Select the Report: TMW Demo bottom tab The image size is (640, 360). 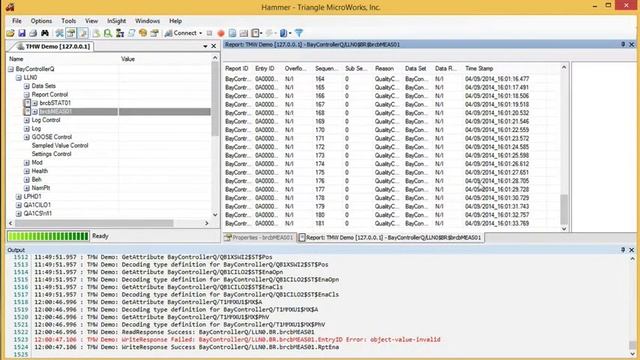click(x=390, y=238)
